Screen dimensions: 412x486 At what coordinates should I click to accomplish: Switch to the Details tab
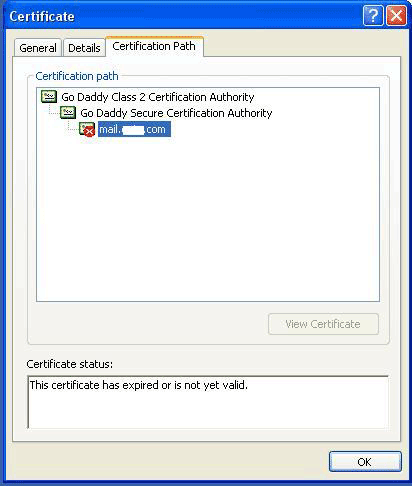[x=84, y=48]
